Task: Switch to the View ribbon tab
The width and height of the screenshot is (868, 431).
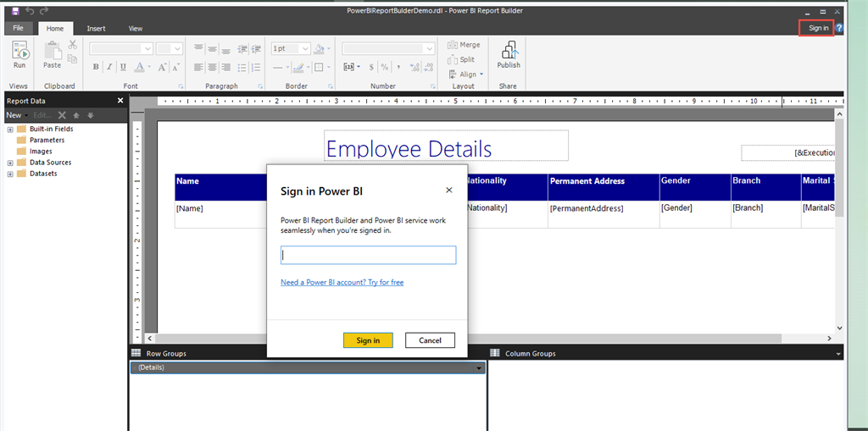Action: [x=136, y=28]
